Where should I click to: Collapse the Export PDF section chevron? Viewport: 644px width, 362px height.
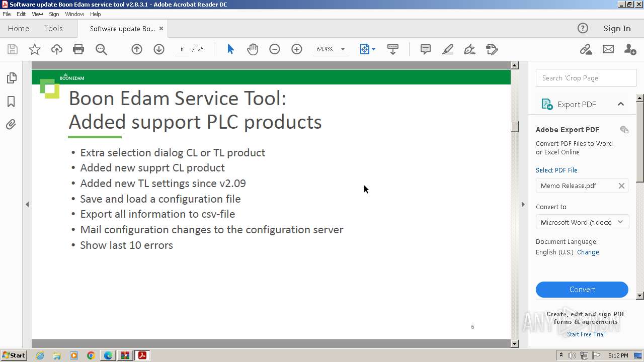click(621, 104)
